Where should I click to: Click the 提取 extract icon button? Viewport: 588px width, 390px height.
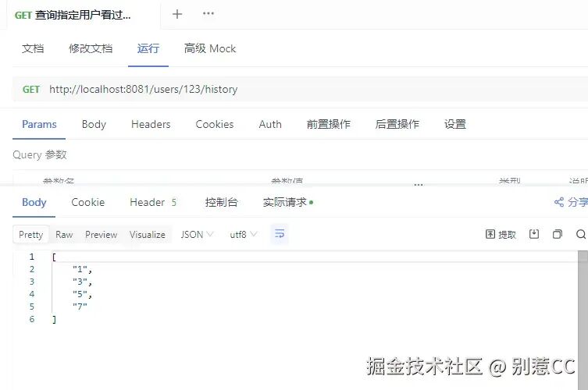click(x=501, y=235)
